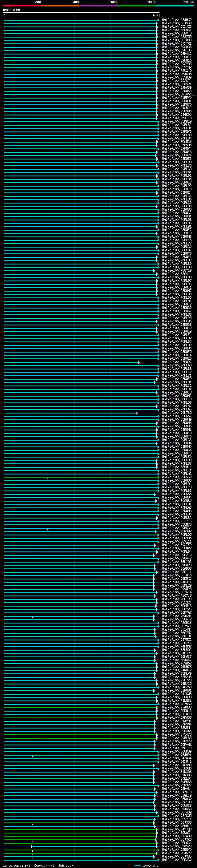
Task: Choose the UniRef100_B9SD38 hit
Action: (x=177, y=47)
